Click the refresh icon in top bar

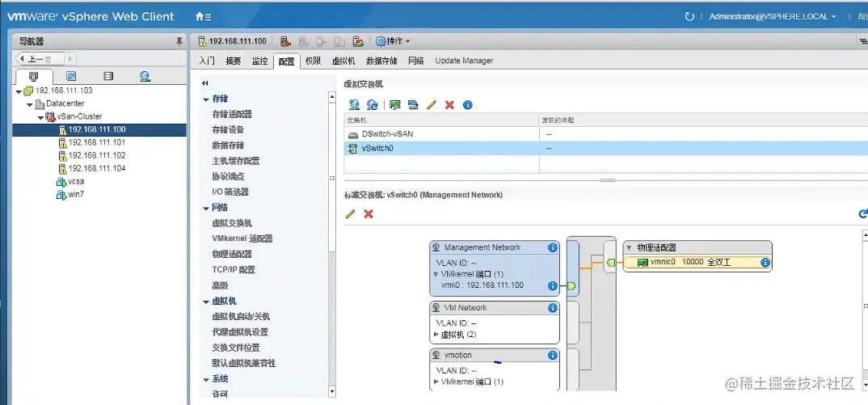pos(689,17)
